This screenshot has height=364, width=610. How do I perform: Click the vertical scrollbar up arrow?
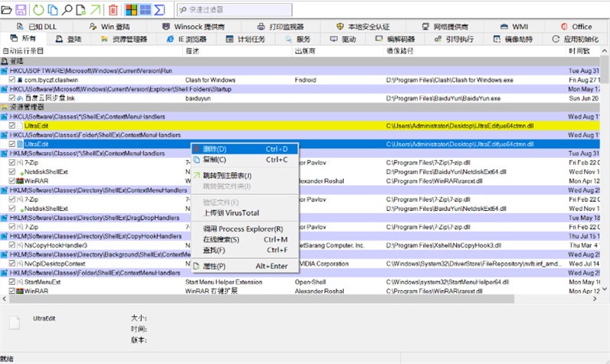[604, 51]
